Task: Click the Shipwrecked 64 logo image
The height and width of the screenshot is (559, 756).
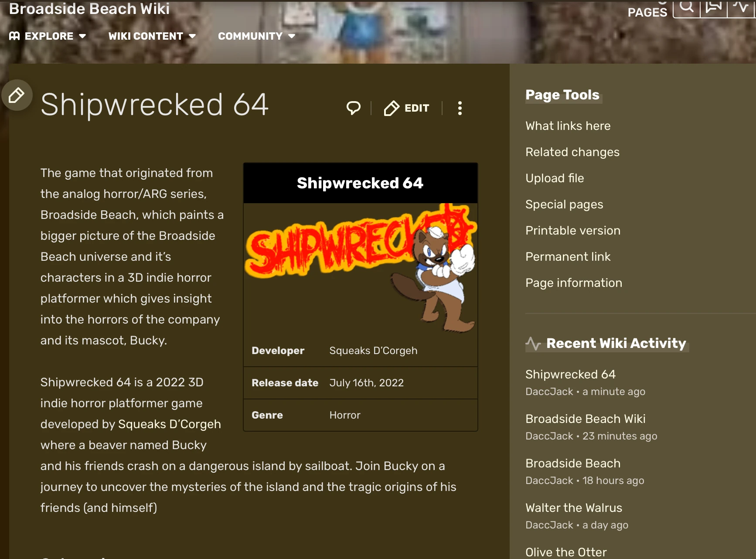Action: pyautogui.click(x=361, y=268)
